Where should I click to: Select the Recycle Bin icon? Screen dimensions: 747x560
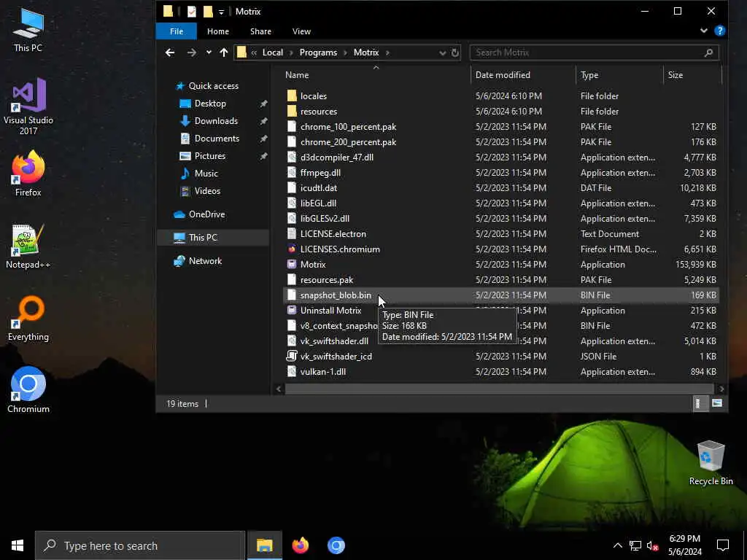point(711,463)
